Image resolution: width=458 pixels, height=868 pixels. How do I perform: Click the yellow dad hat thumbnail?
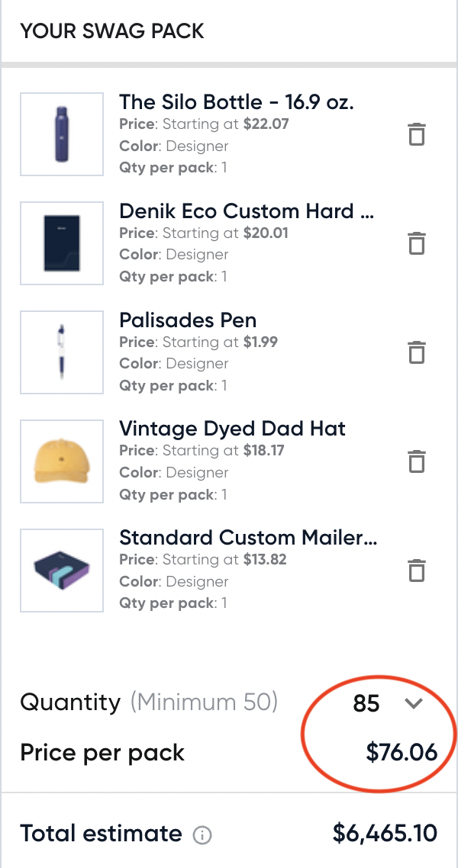tap(61, 461)
